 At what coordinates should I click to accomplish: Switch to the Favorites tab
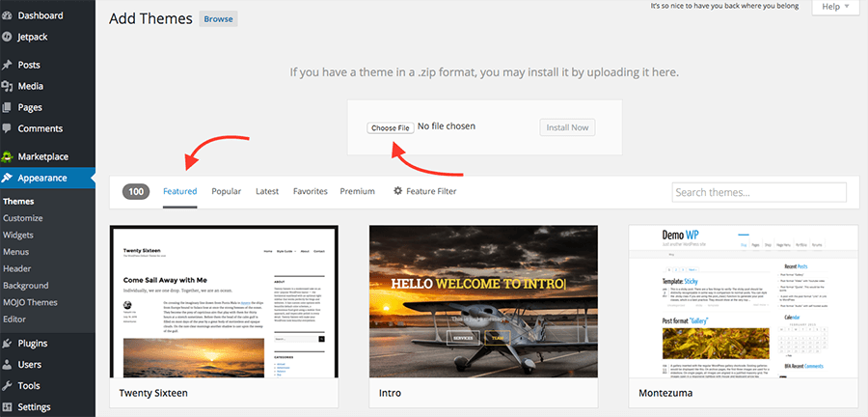(x=311, y=192)
